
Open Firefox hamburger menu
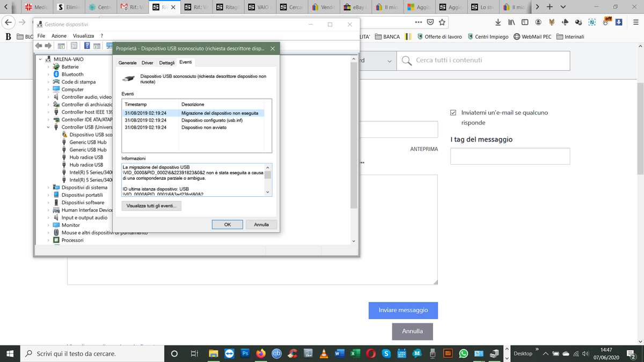click(x=634, y=23)
